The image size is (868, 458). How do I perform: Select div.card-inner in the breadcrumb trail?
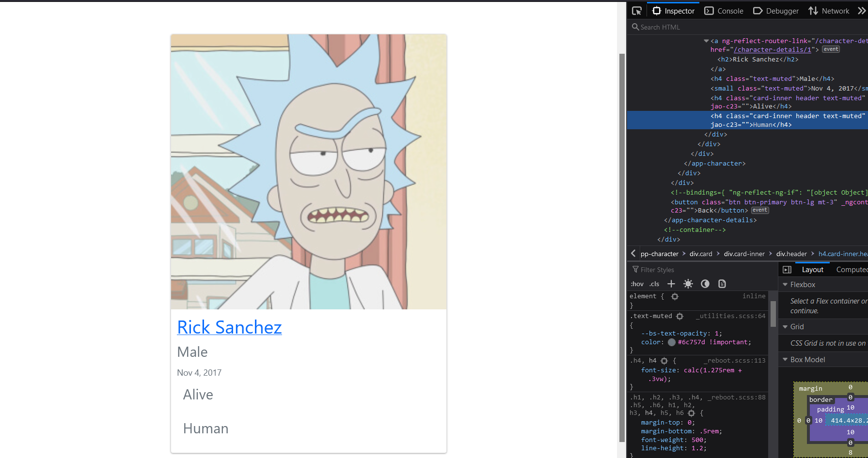point(744,254)
